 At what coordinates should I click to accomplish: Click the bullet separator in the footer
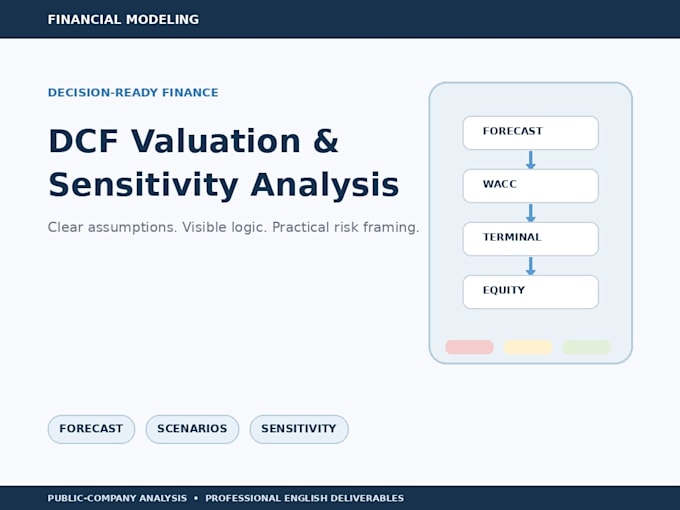196,498
